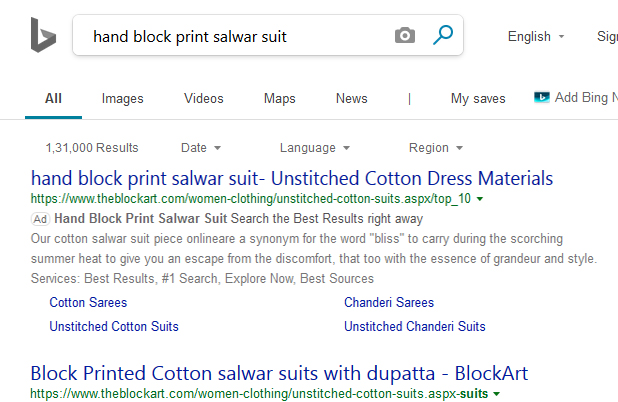618x402 pixels.
Task: Open the English language dropdown
Action: 536,36
